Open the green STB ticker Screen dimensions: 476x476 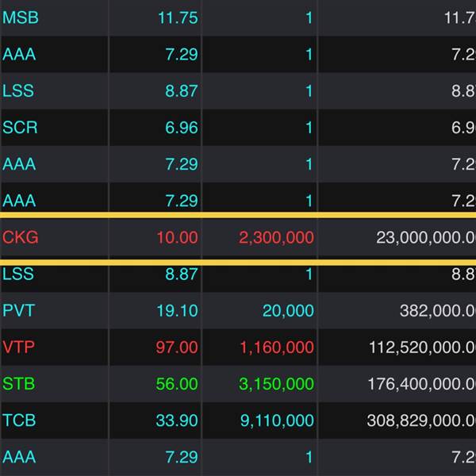click(19, 384)
